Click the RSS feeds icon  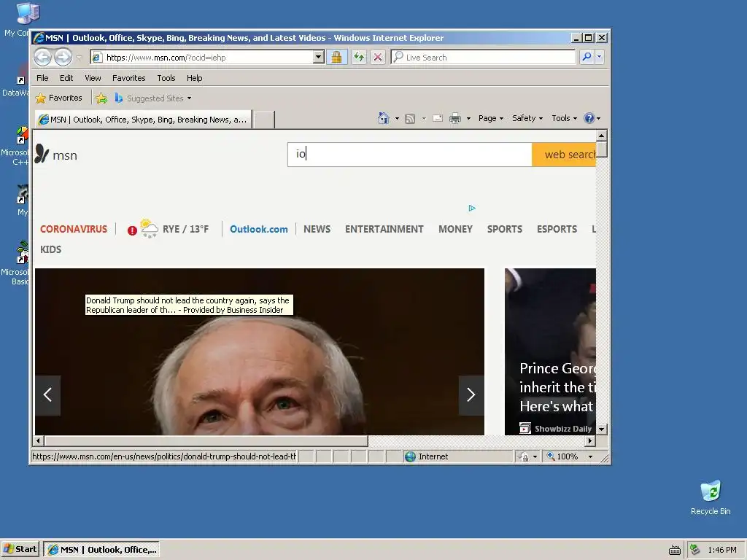click(410, 119)
